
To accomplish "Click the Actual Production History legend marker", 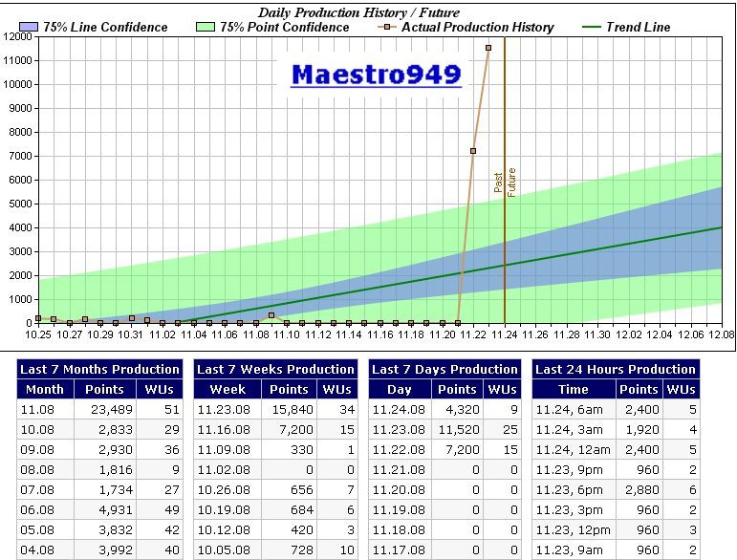I will click(388, 27).
